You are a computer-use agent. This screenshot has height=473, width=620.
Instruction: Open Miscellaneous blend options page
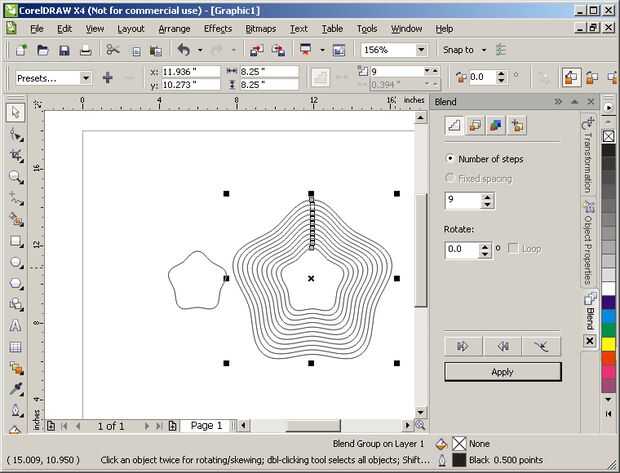tap(517, 126)
